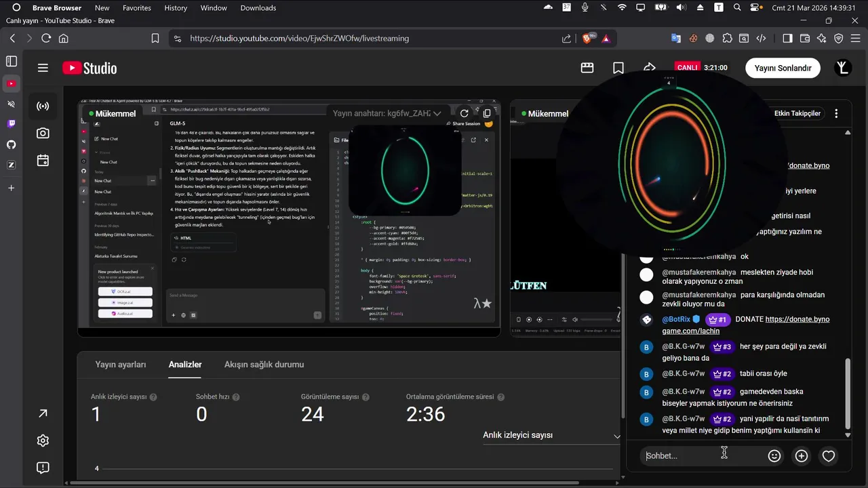Image resolution: width=868 pixels, height=488 pixels.
Task: Click the plus icon in chat input
Action: (x=801, y=456)
